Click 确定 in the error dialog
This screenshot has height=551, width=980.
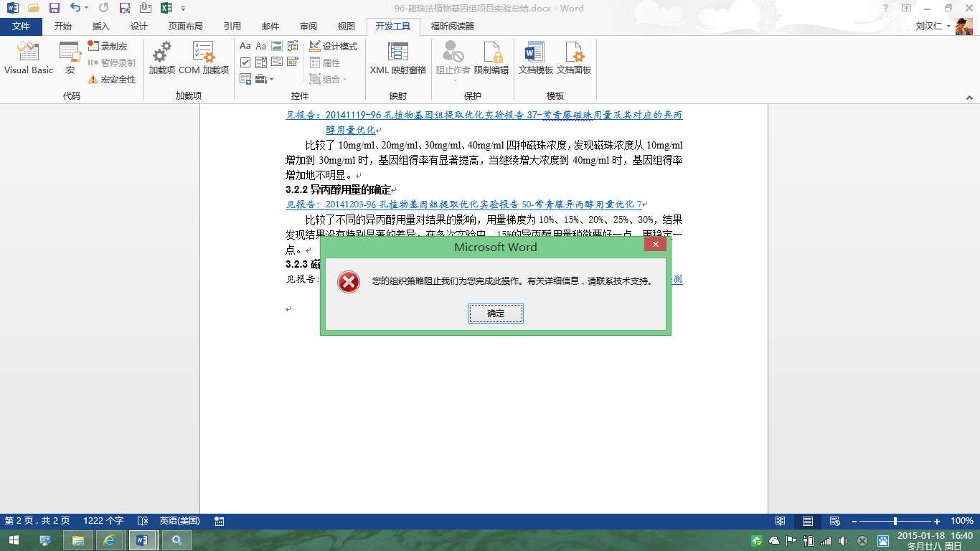(496, 314)
